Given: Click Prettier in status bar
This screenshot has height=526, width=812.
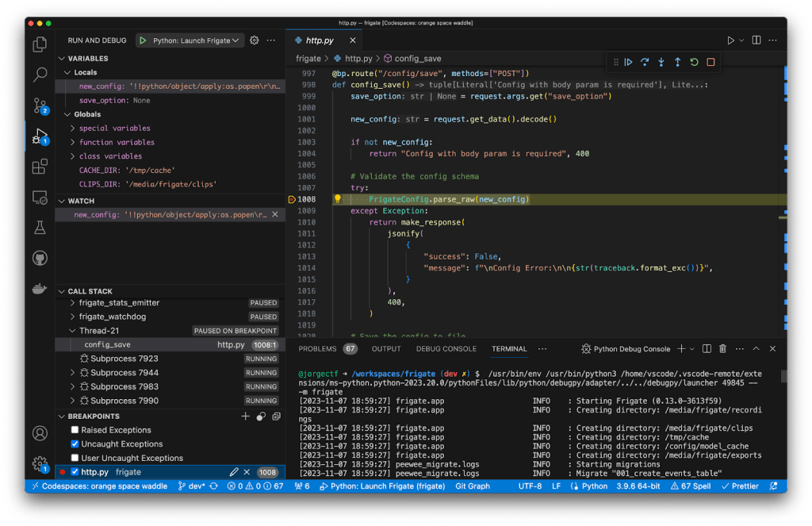Looking at the screenshot, I should pos(740,486).
